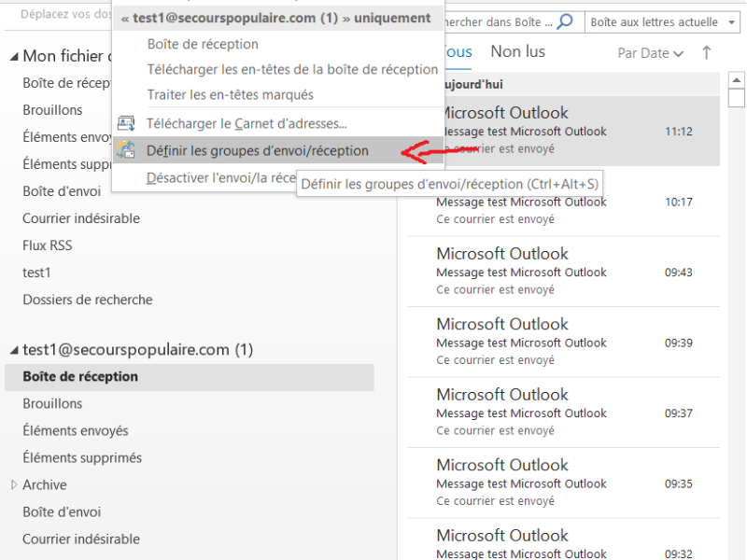
Task: Click the message list scrollbar up arrow
Action: (737, 80)
